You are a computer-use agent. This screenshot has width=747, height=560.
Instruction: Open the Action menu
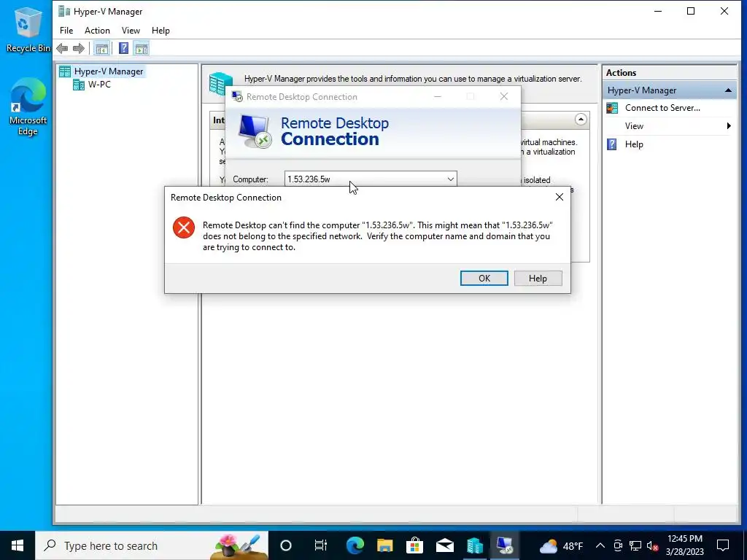[x=97, y=31]
